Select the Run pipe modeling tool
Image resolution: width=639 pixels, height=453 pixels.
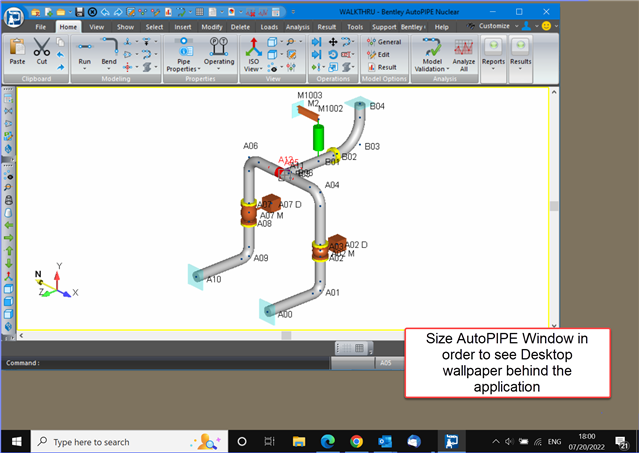(84, 51)
